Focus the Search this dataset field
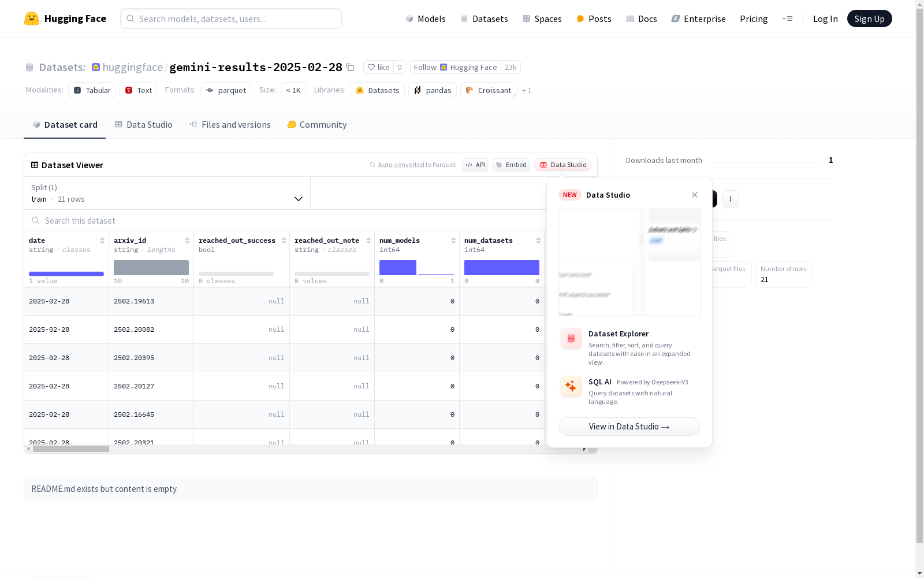The height and width of the screenshot is (578, 924). pos(286,221)
